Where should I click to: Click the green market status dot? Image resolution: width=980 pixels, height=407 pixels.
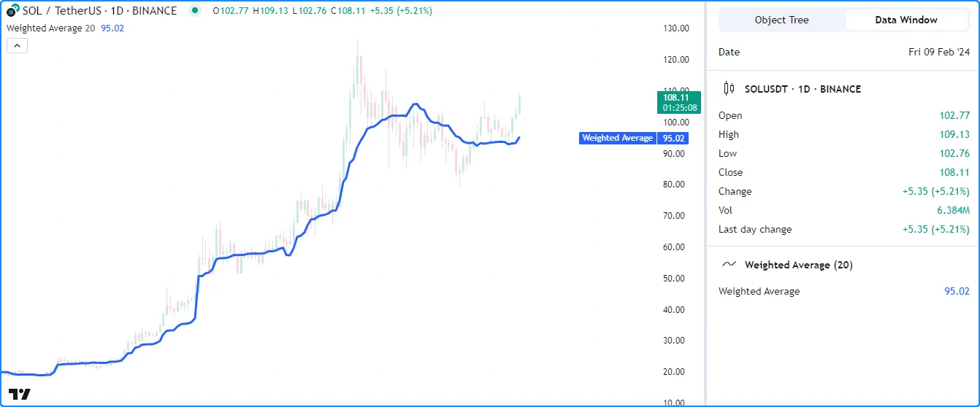click(194, 11)
